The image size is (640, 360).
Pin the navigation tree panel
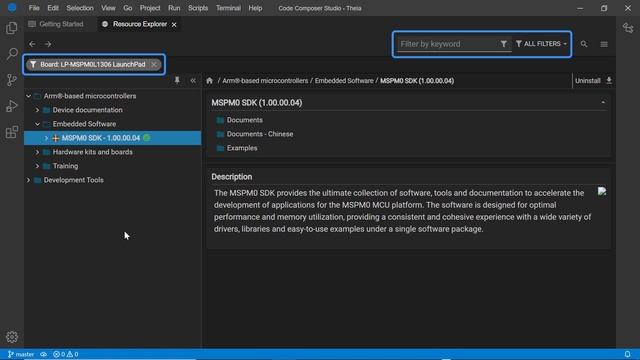point(177,80)
